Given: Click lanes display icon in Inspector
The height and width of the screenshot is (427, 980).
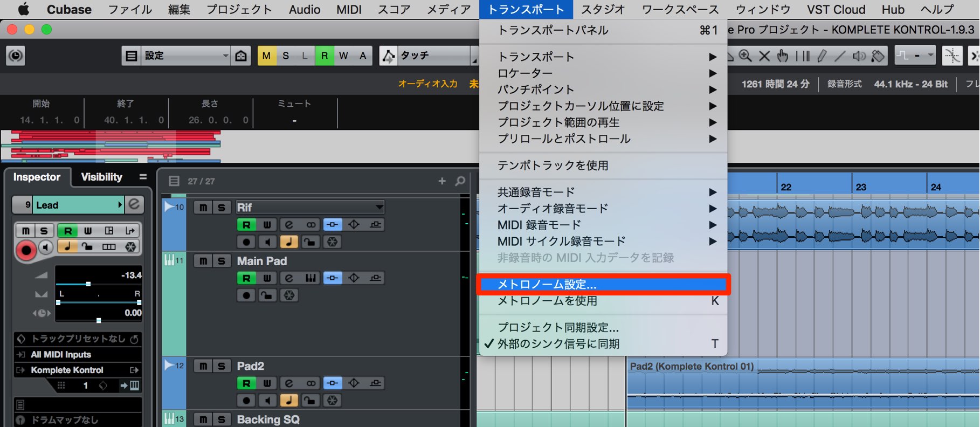Looking at the screenshot, I should point(109,247).
